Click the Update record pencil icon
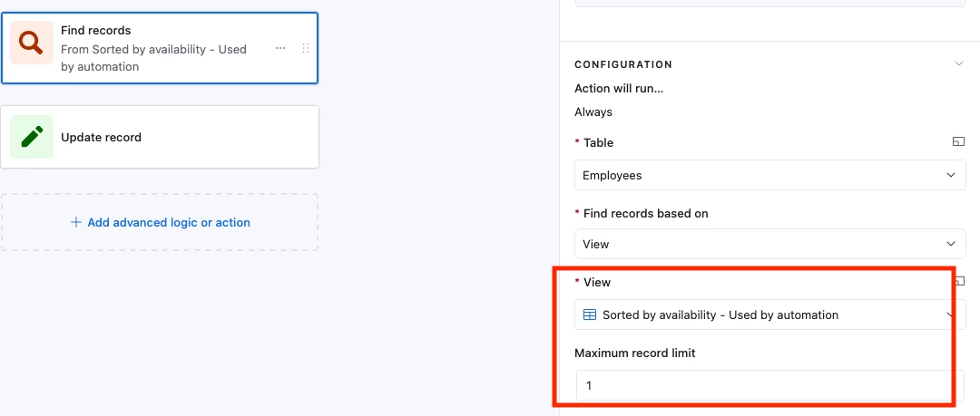The width and height of the screenshot is (980, 416). pos(32,137)
